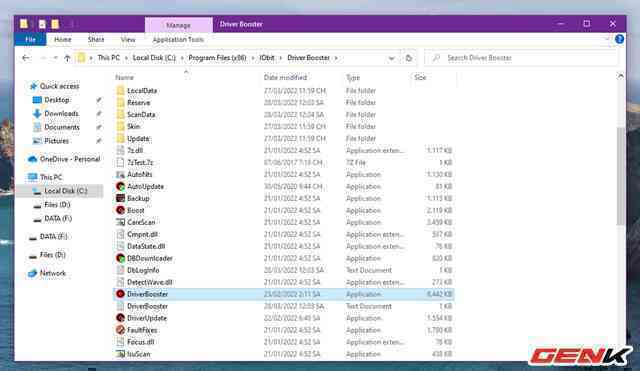640x371 pixels.
Task: Click the LocalData folder icon
Action: [x=120, y=91]
